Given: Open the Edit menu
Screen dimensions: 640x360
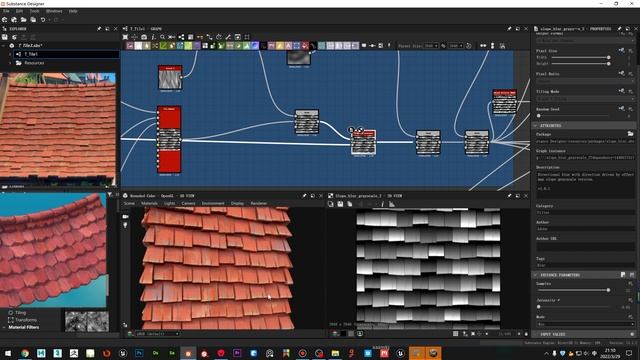Looking at the screenshot, I should coord(19,11).
